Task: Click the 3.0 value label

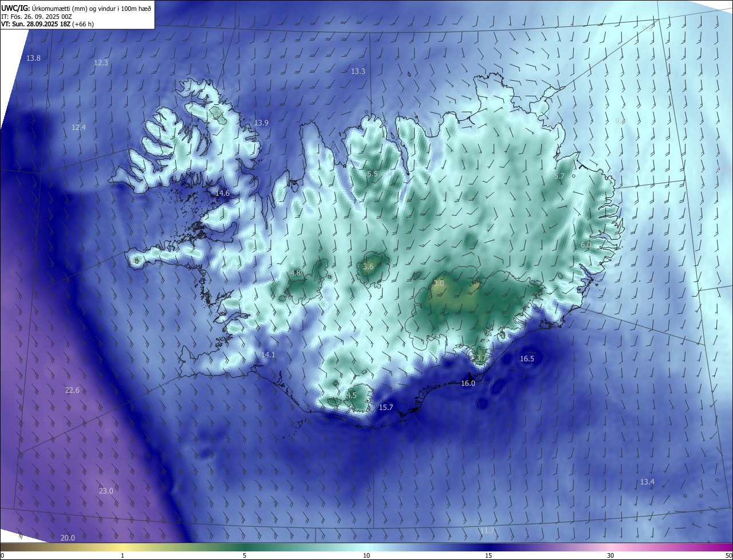Action: coord(439,283)
